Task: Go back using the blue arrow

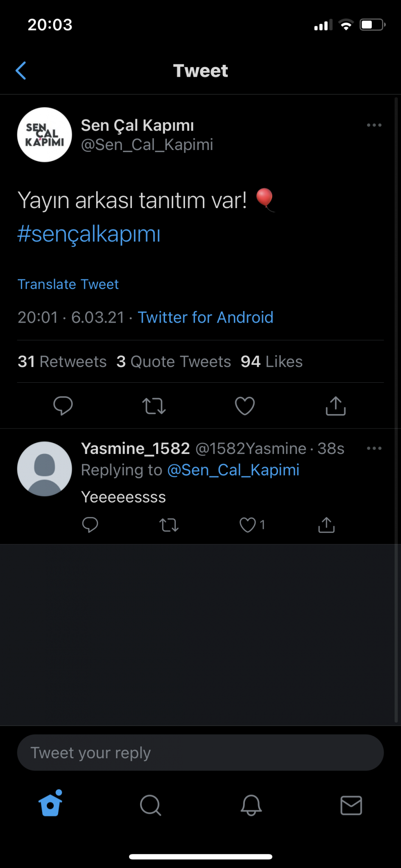Action: click(x=21, y=70)
